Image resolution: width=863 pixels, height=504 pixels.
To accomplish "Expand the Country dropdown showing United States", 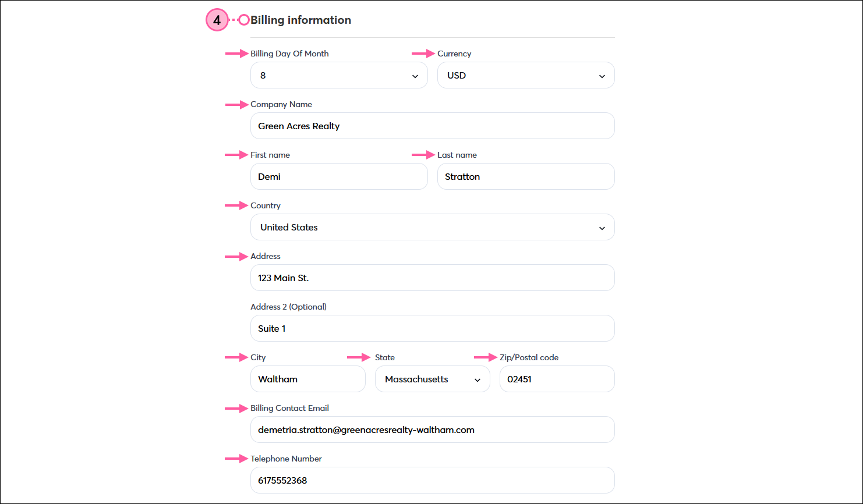I will (432, 227).
